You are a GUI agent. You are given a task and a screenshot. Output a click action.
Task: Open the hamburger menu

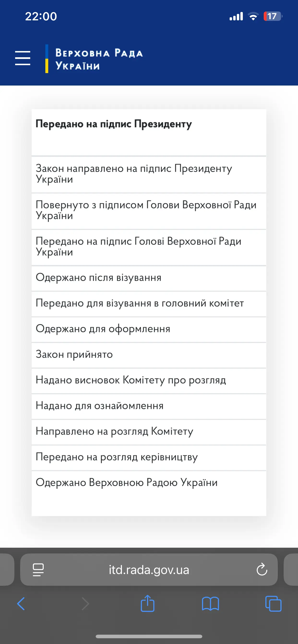(x=23, y=58)
